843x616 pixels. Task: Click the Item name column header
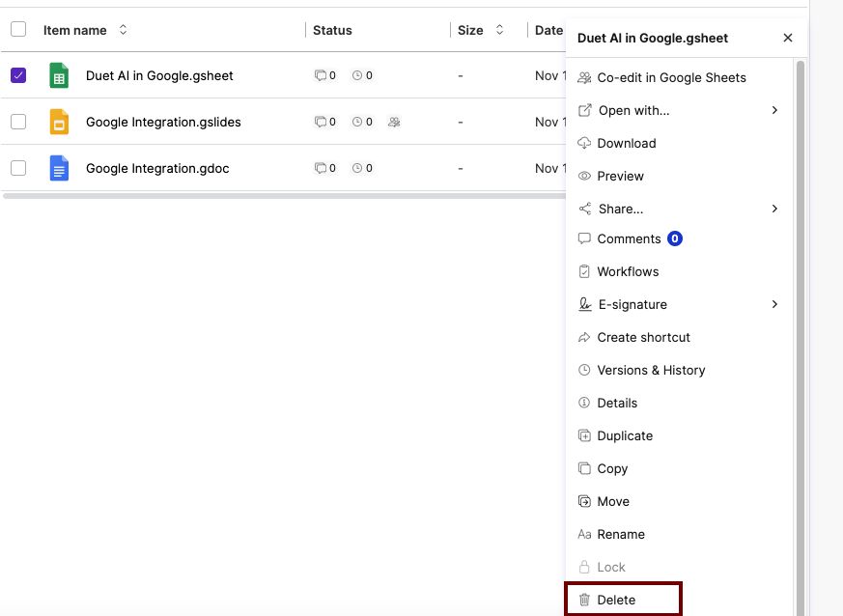coord(74,30)
